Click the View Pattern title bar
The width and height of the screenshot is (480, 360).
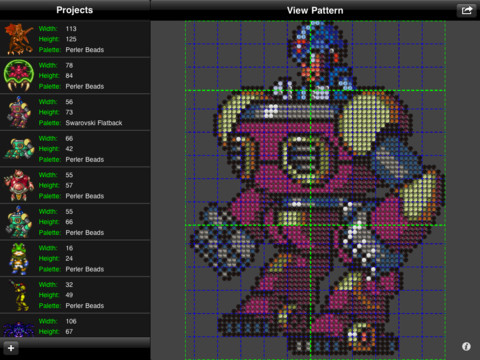315,10
